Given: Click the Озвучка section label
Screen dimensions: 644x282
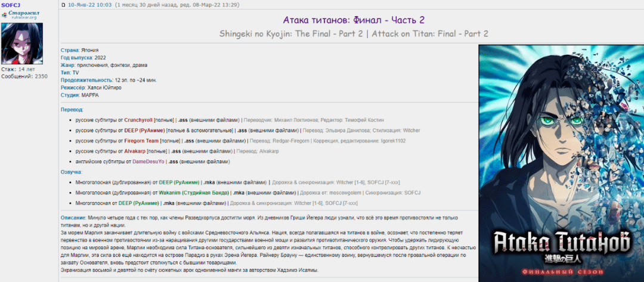Looking at the screenshot, I should pyautogui.click(x=72, y=172).
